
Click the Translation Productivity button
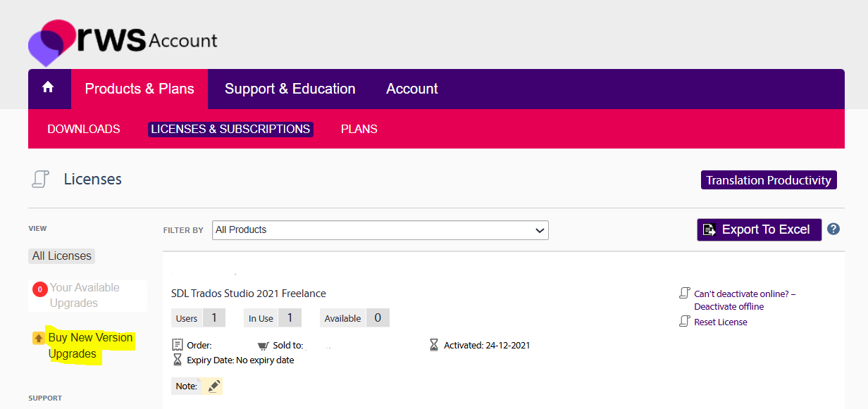[x=768, y=180]
